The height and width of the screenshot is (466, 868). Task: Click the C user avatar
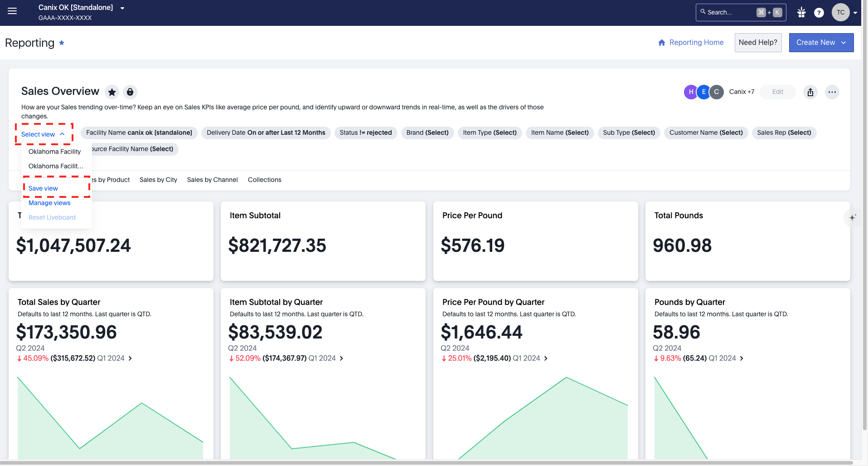[x=717, y=92]
